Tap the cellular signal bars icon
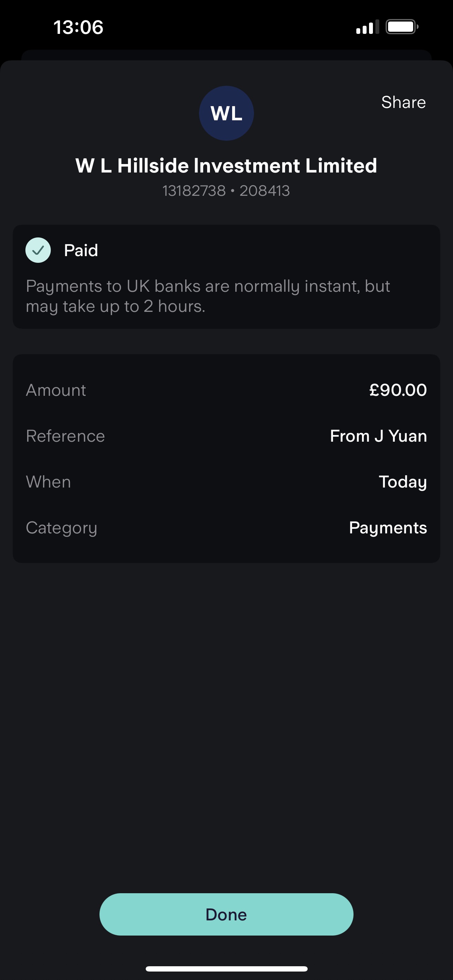The height and width of the screenshot is (980, 453). [x=367, y=27]
